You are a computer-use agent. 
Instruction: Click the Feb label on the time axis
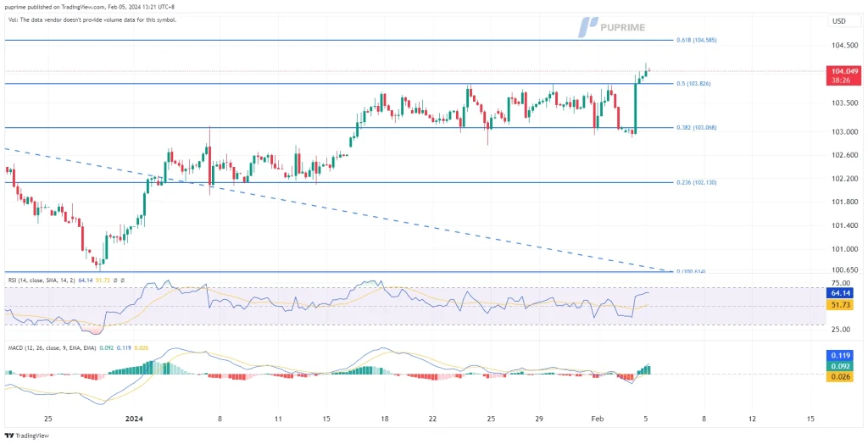pos(598,419)
